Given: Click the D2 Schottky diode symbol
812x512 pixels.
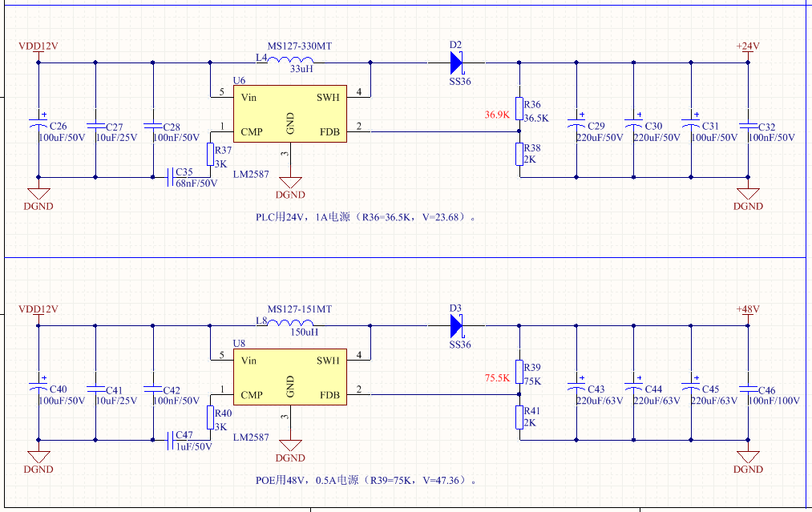Looking at the screenshot, I should 456,63.
